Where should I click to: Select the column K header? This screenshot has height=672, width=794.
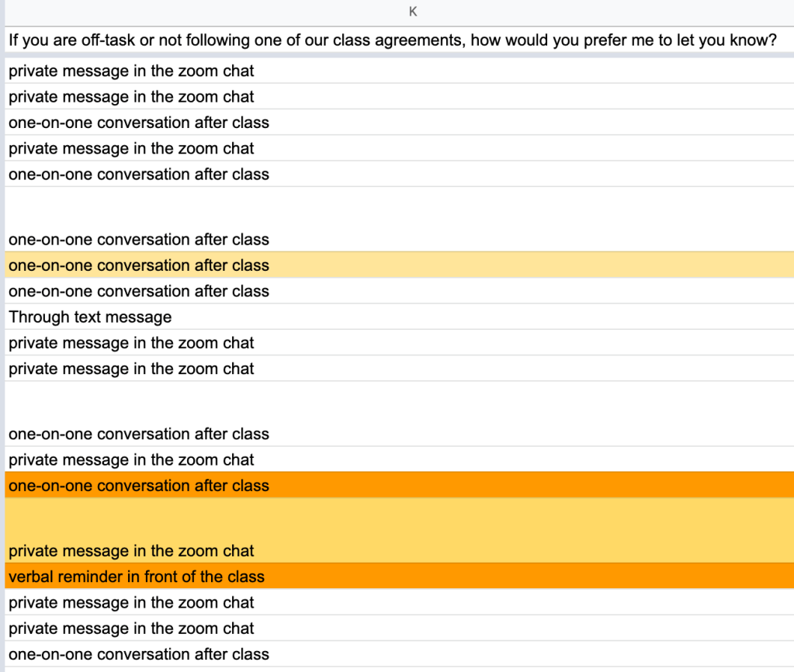coord(412,12)
